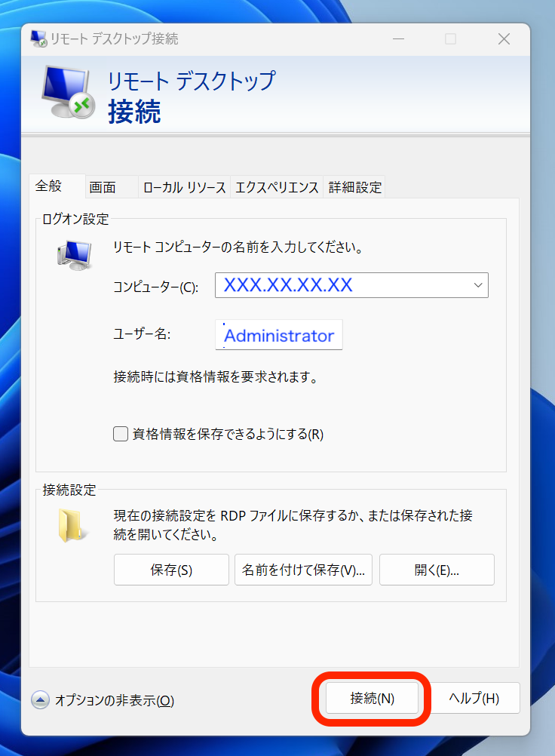
Task: Show the 詳細設定 tab
Action: tap(354, 188)
